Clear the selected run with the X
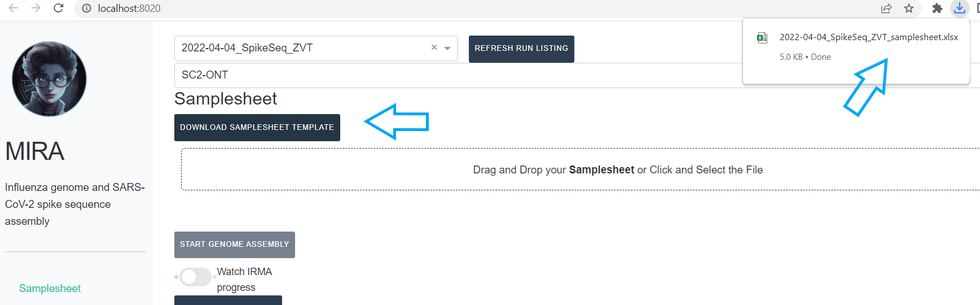Image resolution: width=980 pixels, height=305 pixels. [x=434, y=47]
